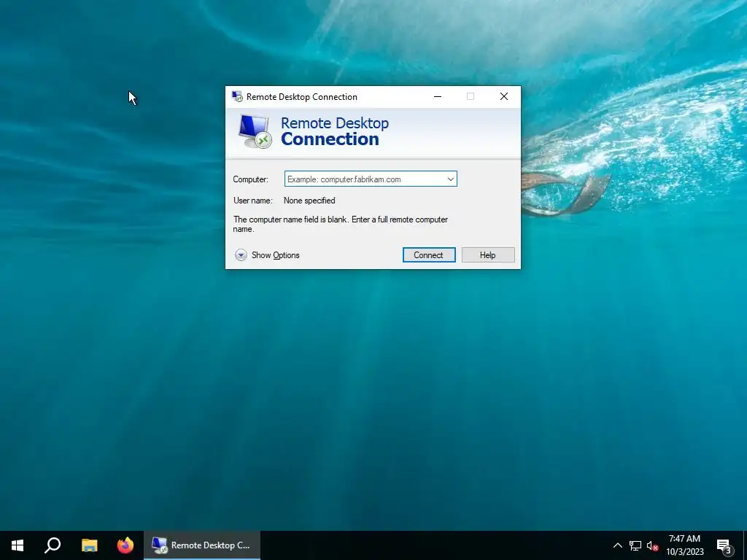747x560 pixels.
Task: Click the 'None specified' user name text
Action: click(x=309, y=201)
